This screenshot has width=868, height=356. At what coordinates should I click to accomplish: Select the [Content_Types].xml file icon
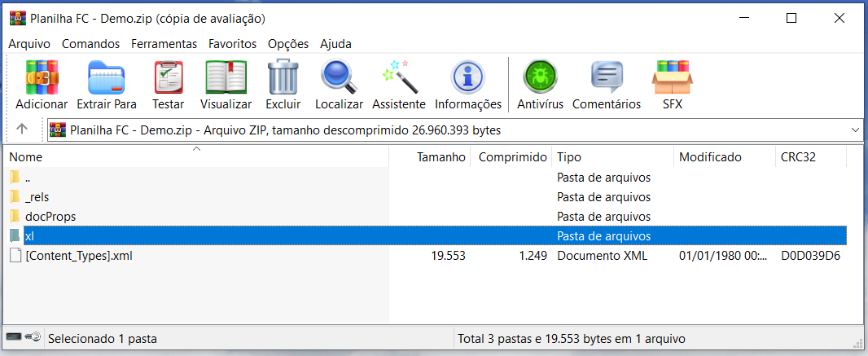pos(15,256)
